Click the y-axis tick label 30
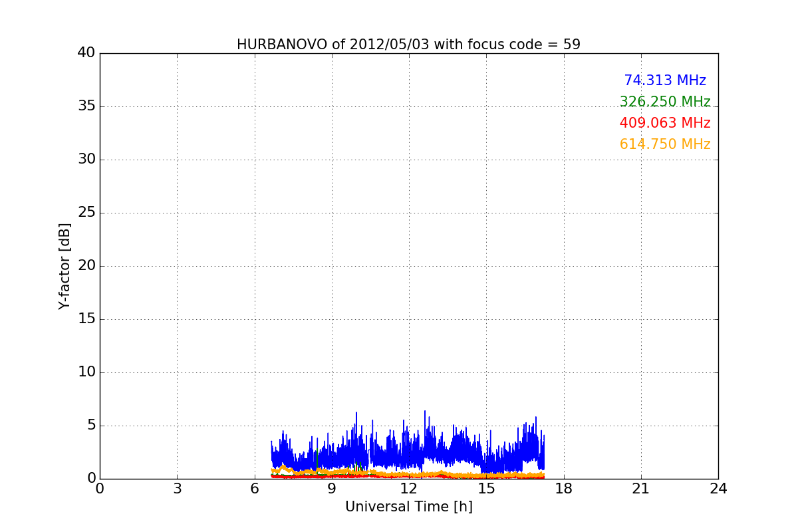The image size is (798, 532). (86, 160)
